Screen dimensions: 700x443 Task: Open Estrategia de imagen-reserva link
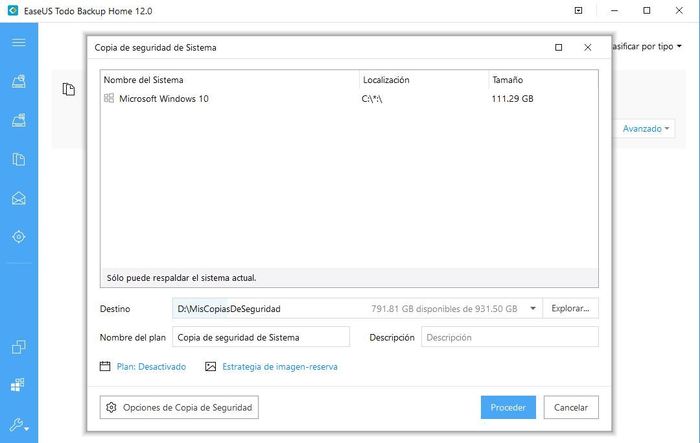280,367
